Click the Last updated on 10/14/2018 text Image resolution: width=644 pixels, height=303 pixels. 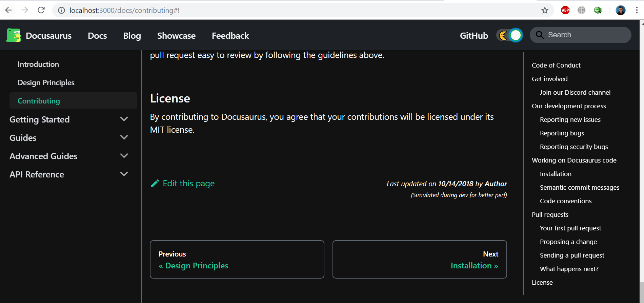click(430, 184)
